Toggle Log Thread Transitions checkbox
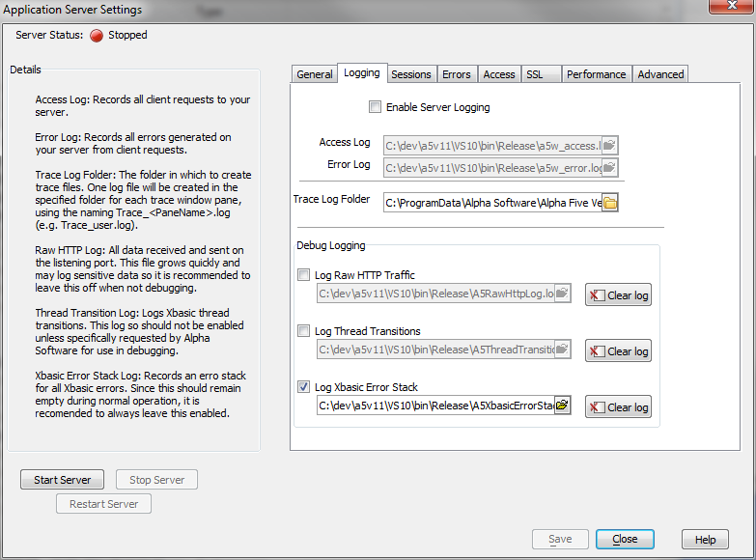Screen dimensions: 756x560 (x=303, y=331)
